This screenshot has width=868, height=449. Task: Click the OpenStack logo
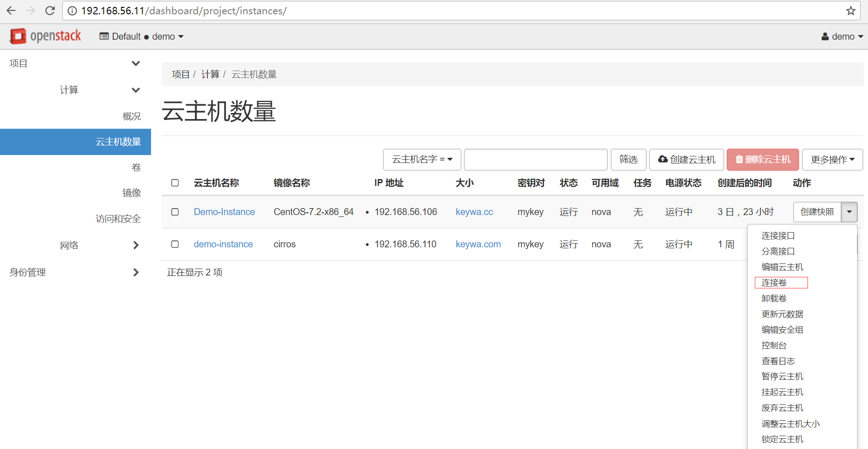[45, 36]
